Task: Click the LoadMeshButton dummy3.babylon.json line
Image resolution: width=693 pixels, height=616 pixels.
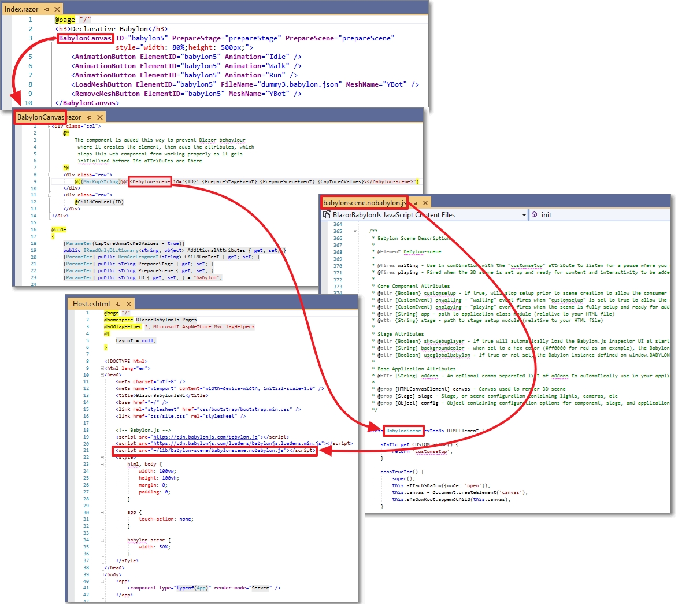Action: pos(245,84)
